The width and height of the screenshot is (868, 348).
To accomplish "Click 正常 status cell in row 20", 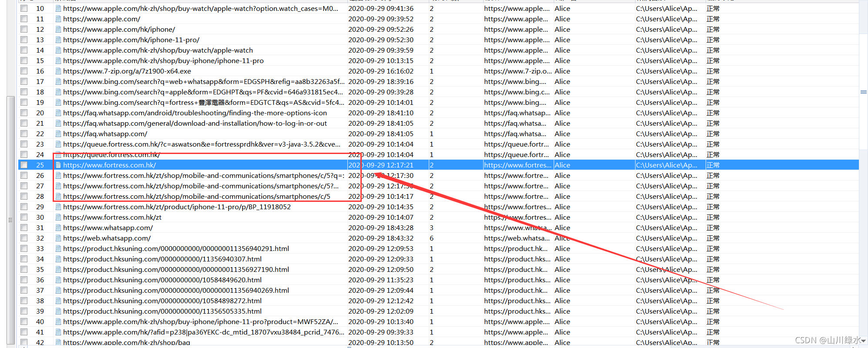I will [713, 113].
